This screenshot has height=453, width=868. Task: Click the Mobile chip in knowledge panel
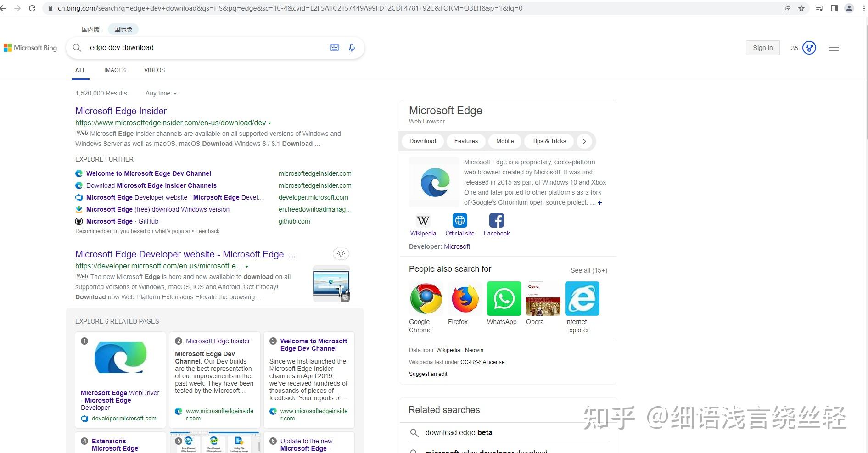pyautogui.click(x=505, y=141)
